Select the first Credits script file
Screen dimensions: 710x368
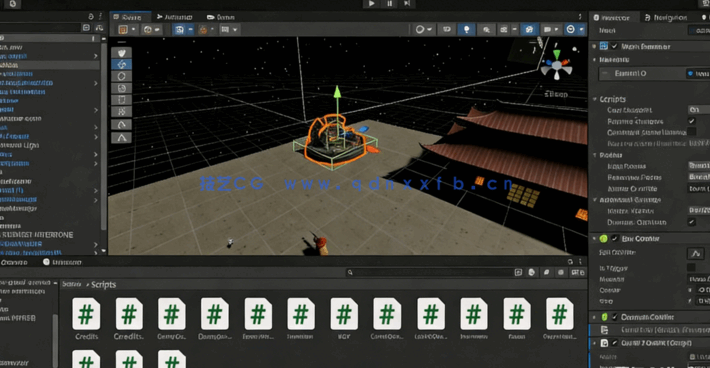(86, 318)
